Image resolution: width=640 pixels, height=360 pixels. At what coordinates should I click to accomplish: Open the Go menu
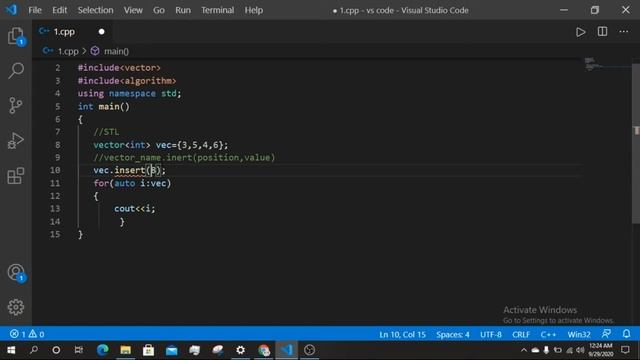pyautogui.click(x=159, y=10)
